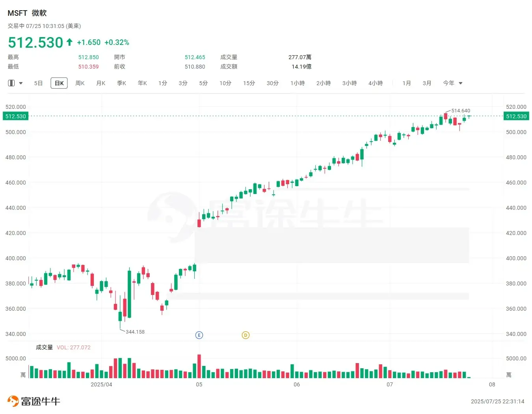532x414 pixels.
Task: Click the VOL: 277.072 indicator label
Action: pos(74,347)
